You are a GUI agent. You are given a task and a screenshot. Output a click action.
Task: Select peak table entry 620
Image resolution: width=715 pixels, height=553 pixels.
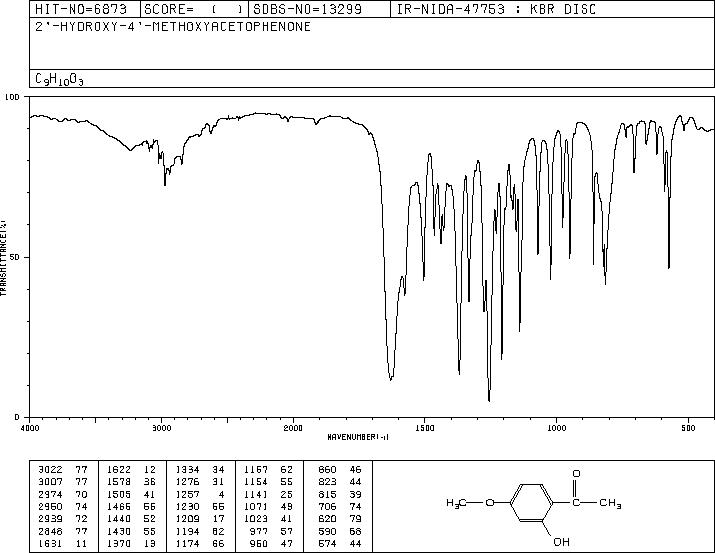pyautogui.click(x=340, y=519)
